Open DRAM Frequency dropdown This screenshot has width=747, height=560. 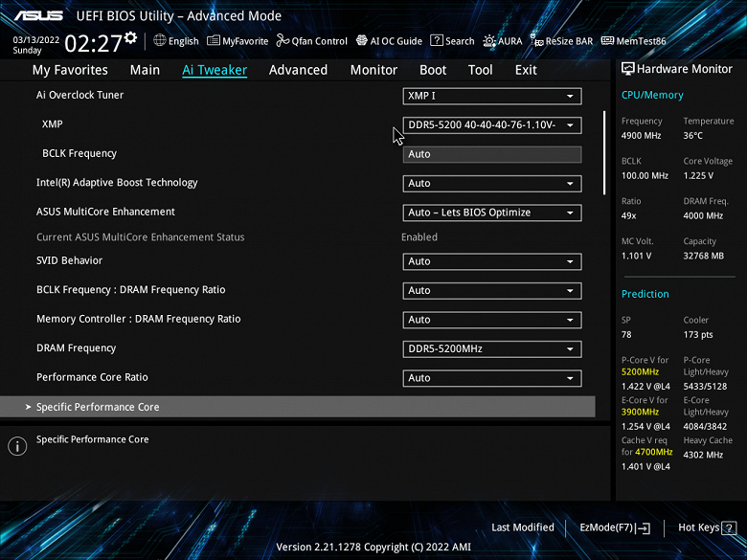click(x=492, y=349)
